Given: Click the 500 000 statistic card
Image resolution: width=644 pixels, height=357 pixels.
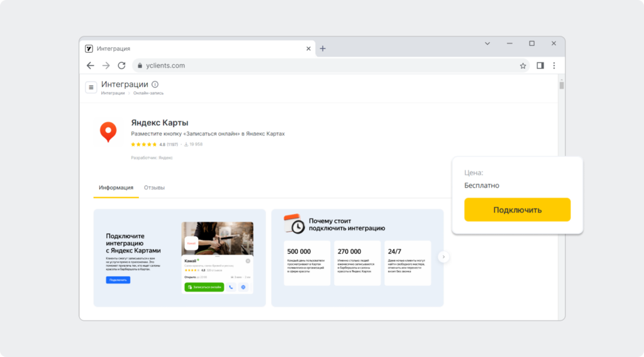Looking at the screenshot, I should click(307, 263).
